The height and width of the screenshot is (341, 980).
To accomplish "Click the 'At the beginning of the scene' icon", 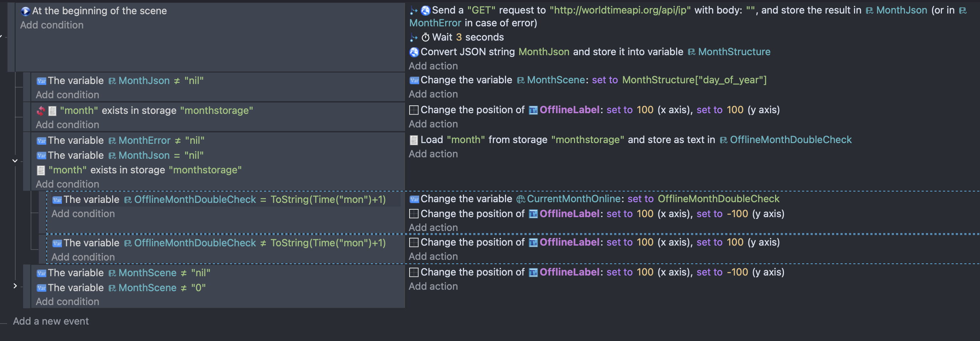I will tap(25, 11).
